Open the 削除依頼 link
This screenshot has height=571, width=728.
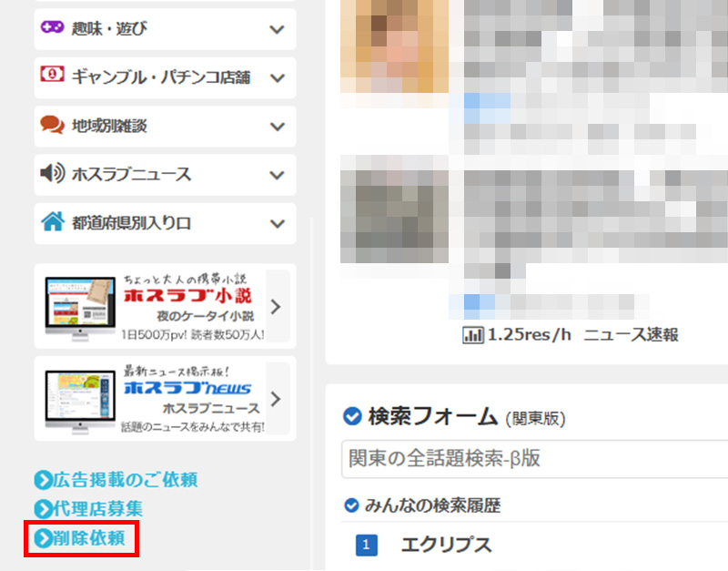coord(91,538)
